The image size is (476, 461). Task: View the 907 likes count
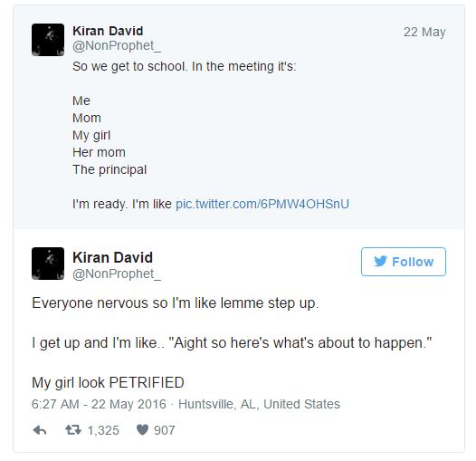pyautogui.click(x=164, y=430)
